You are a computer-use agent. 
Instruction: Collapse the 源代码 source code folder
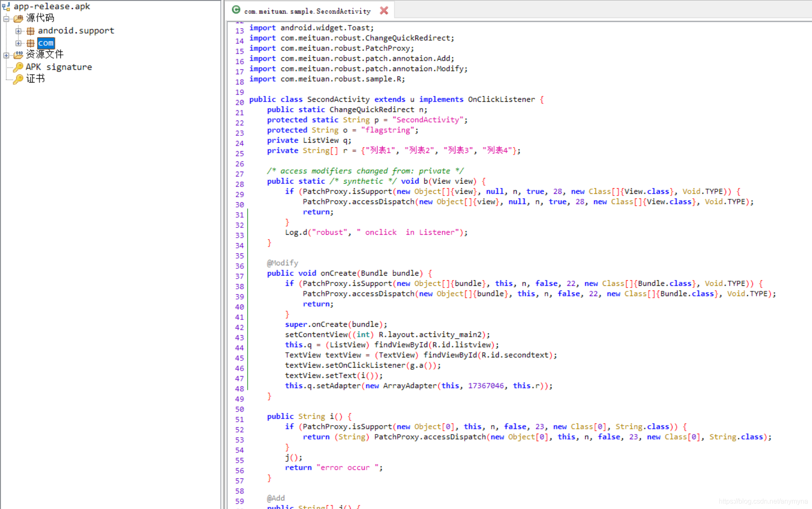pos(6,19)
